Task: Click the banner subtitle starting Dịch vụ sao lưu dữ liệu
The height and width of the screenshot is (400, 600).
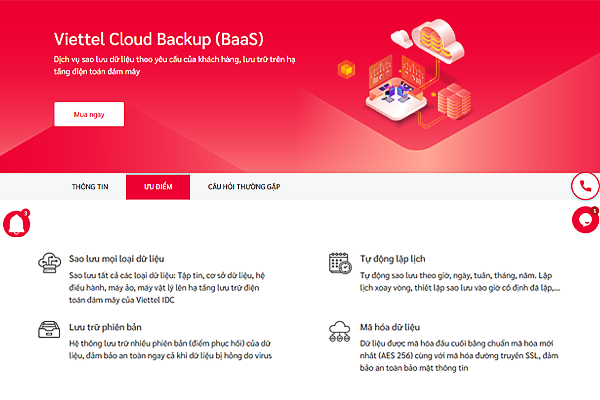Action: coord(174,65)
